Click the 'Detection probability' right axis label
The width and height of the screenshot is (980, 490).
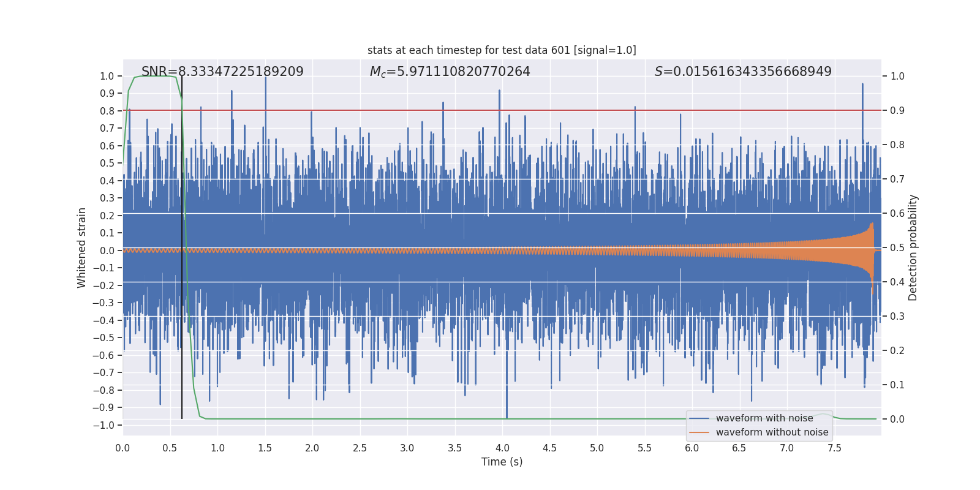[x=913, y=248]
